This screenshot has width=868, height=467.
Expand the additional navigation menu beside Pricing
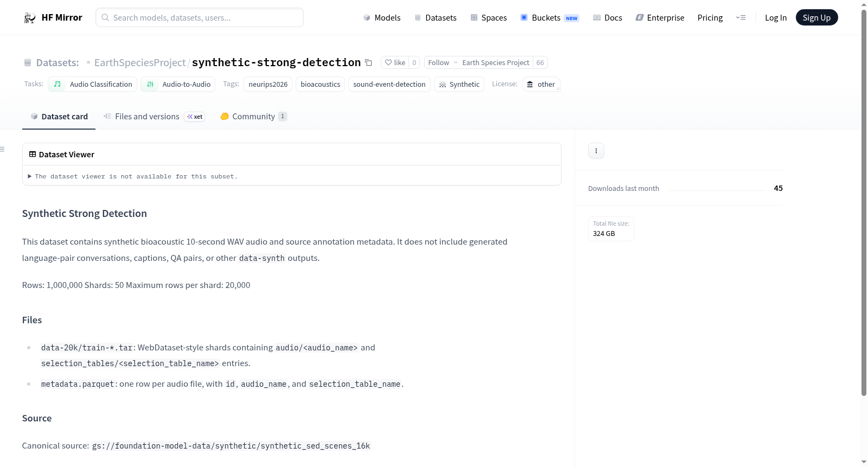[x=741, y=17]
